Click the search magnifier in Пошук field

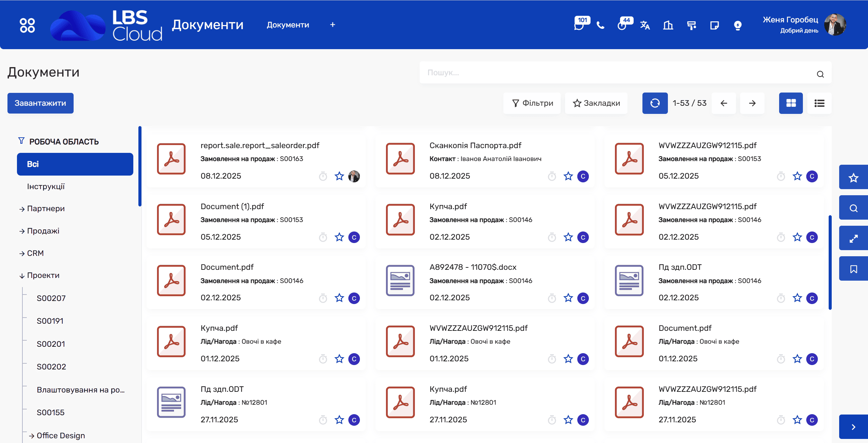820,74
